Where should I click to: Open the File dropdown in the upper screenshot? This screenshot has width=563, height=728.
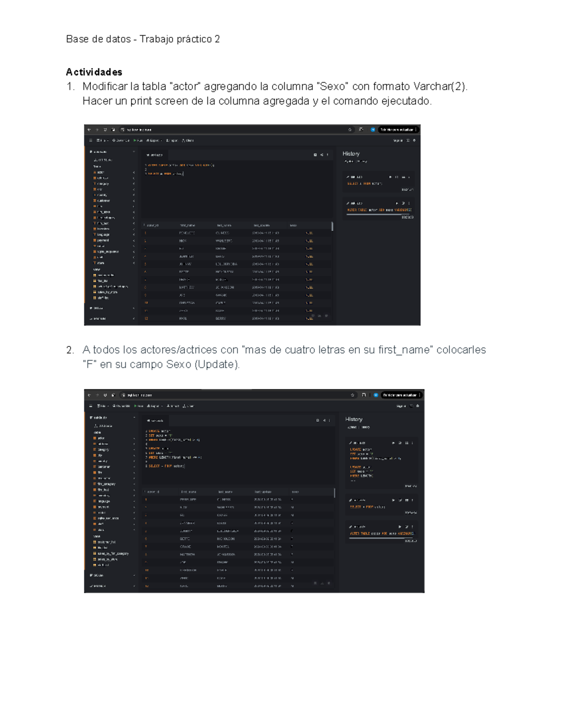coord(102,141)
